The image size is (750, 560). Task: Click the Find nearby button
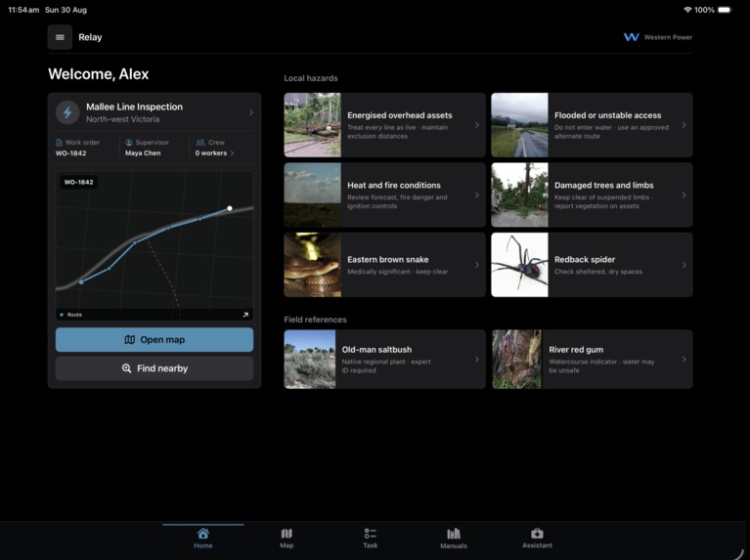point(154,368)
